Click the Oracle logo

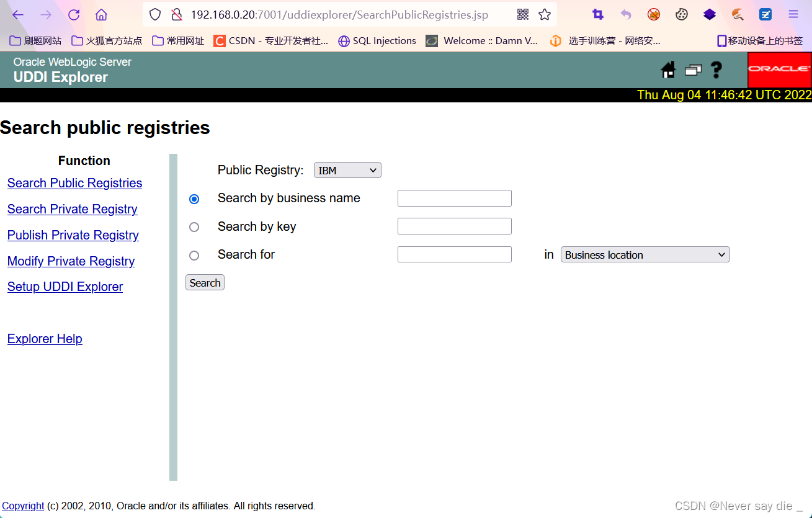pos(779,69)
